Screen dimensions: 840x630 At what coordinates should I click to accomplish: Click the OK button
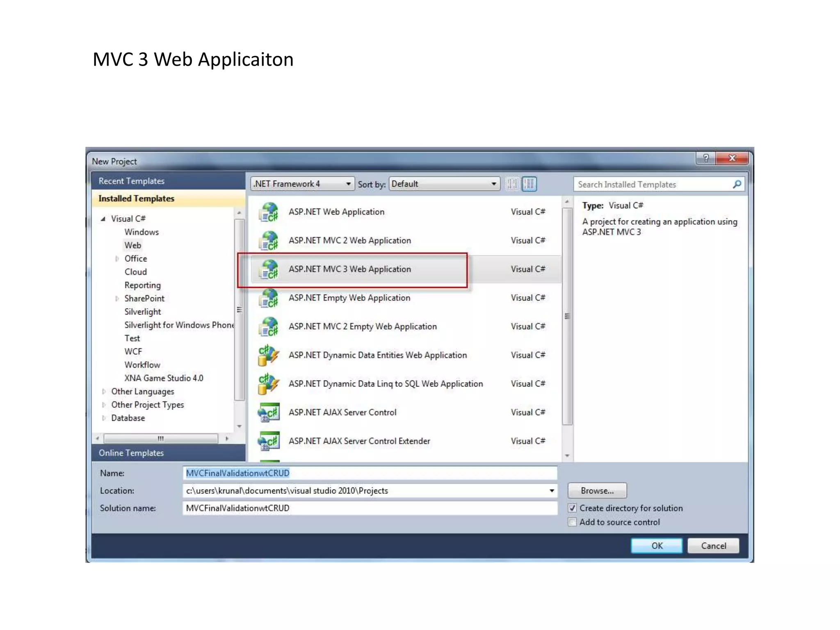click(656, 546)
